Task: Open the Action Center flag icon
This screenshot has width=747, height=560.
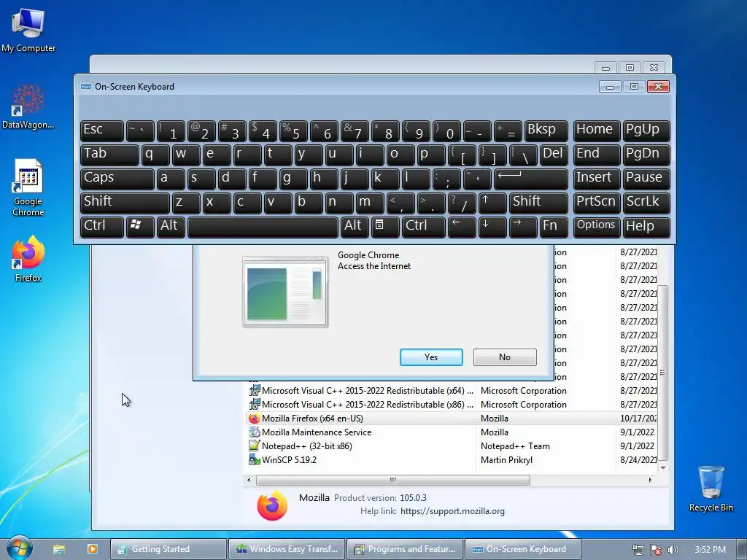Action: [656, 550]
